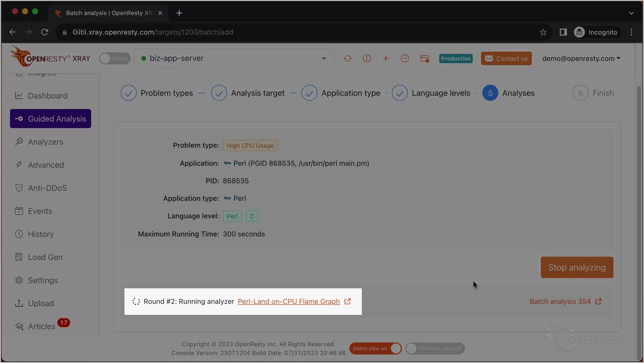
Task: Open the info circle icon in header
Action: pyautogui.click(x=367, y=59)
